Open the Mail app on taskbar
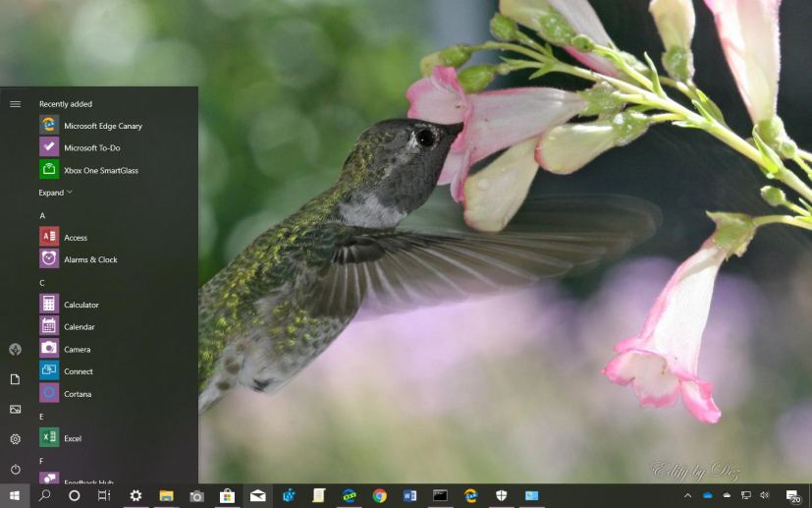 point(257,496)
